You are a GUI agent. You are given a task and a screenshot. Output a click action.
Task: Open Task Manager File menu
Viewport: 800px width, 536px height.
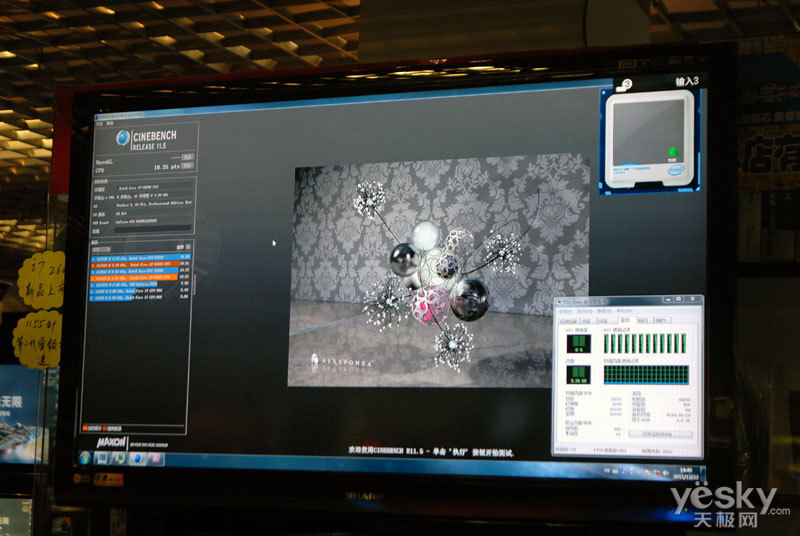pos(565,311)
